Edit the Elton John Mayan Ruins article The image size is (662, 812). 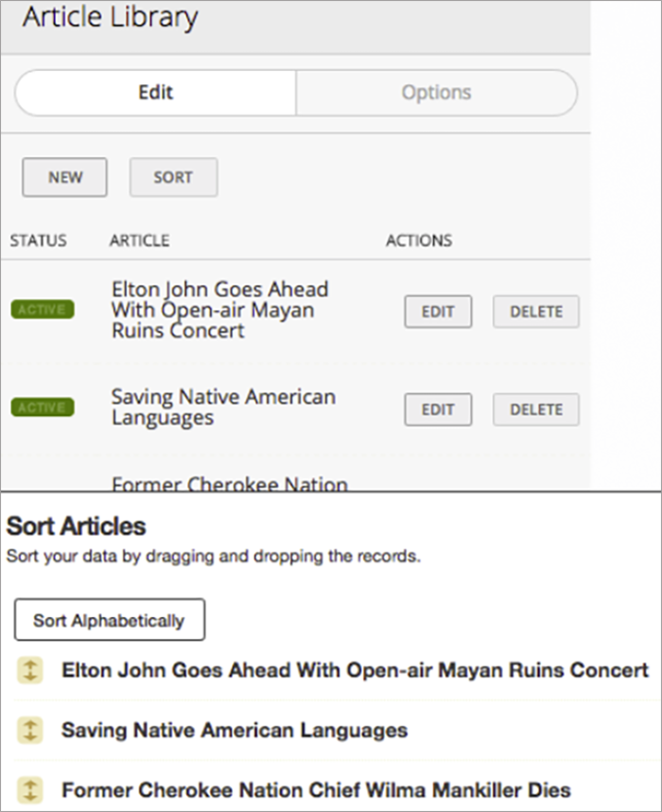coord(438,311)
